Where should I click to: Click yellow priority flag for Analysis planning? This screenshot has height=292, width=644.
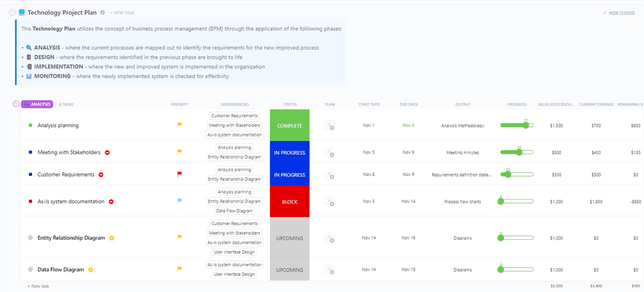pos(180,125)
